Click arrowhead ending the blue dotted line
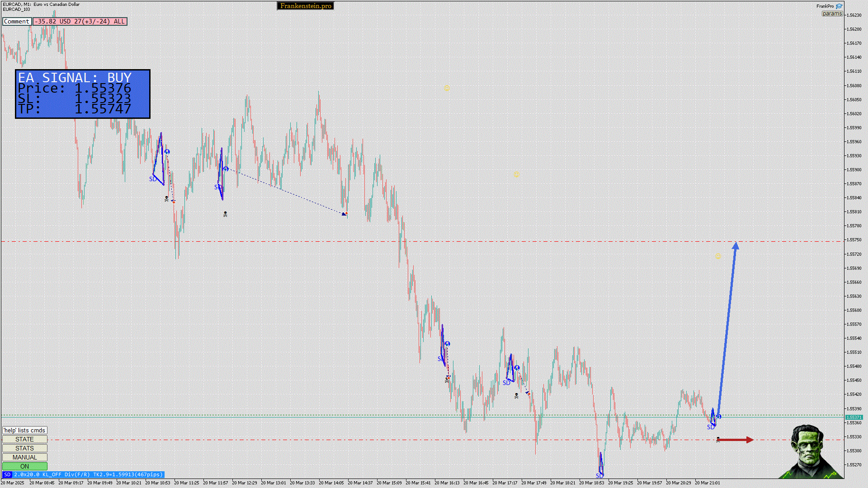Viewport: 868px width, 488px height. tap(344, 214)
